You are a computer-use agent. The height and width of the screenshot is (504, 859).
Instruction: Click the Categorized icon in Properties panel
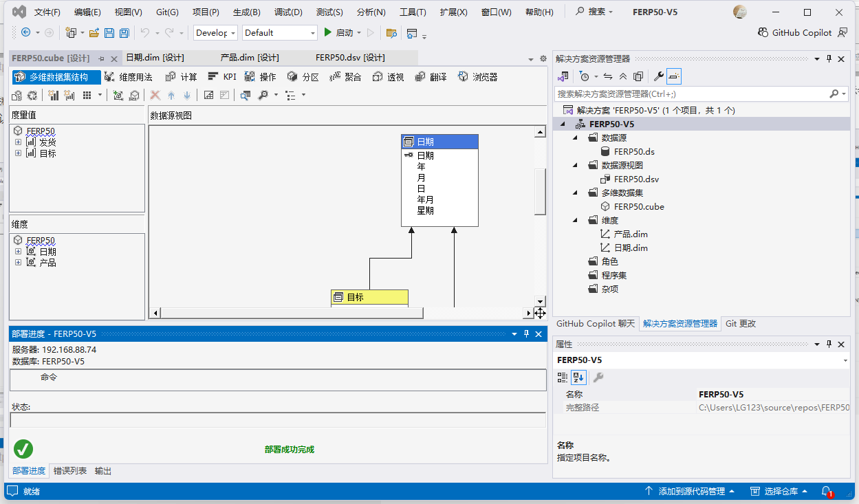[563, 377]
